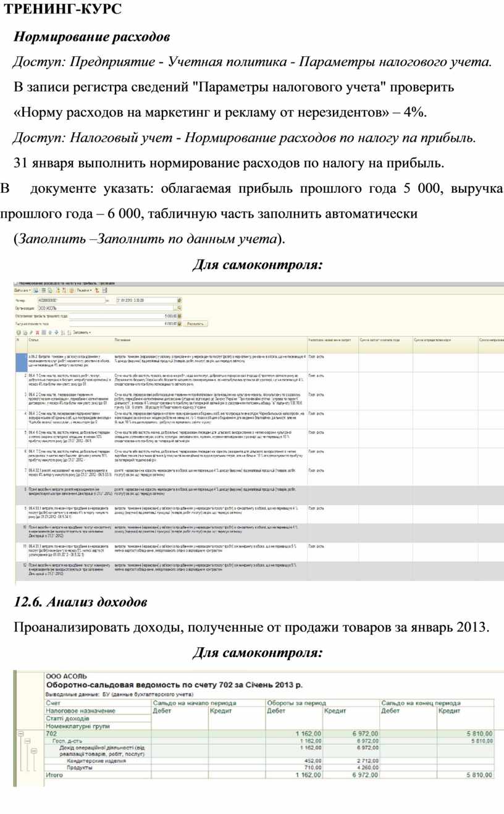Image resolution: width=504 pixels, height=814 pixels.
Task: Click the heading 12.6. Анализ доходов
Action: pos(81,601)
